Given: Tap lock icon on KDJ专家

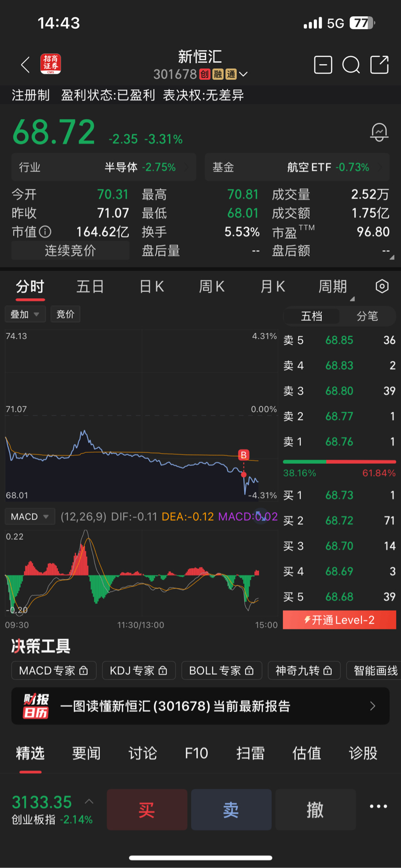Looking at the screenshot, I should click(x=163, y=671).
